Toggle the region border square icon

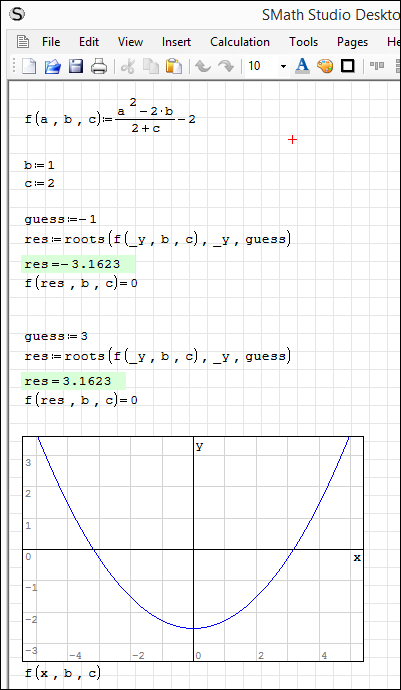pyautogui.click(x=348, y=66)
